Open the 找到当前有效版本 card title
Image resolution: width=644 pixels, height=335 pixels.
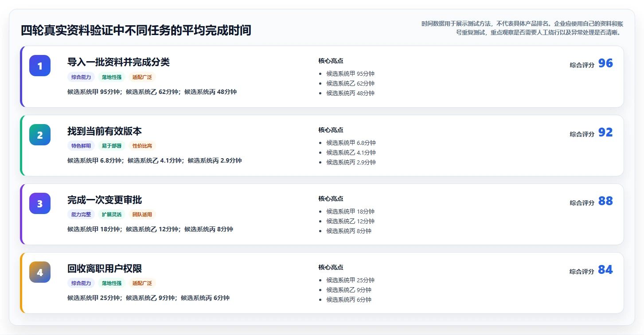pyautogui.click(x=105, y=131)
